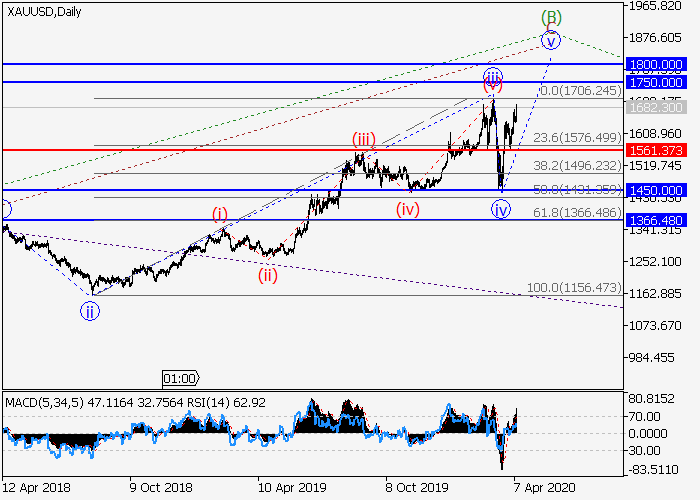This screenshot has height=500, width=700.
Task: Select the blue circled wave ii marker
Action: [90, 311]
